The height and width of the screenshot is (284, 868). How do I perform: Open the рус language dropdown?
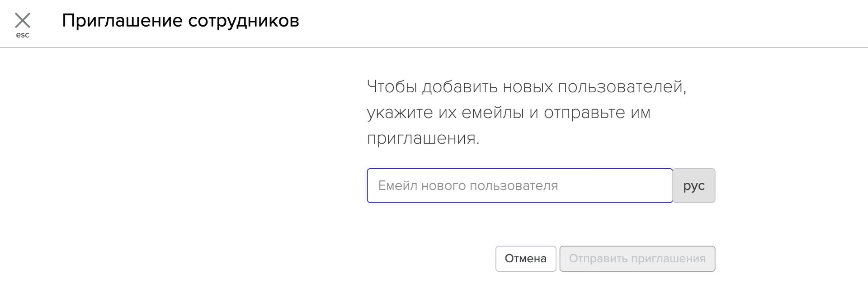(x=693, y=186)
